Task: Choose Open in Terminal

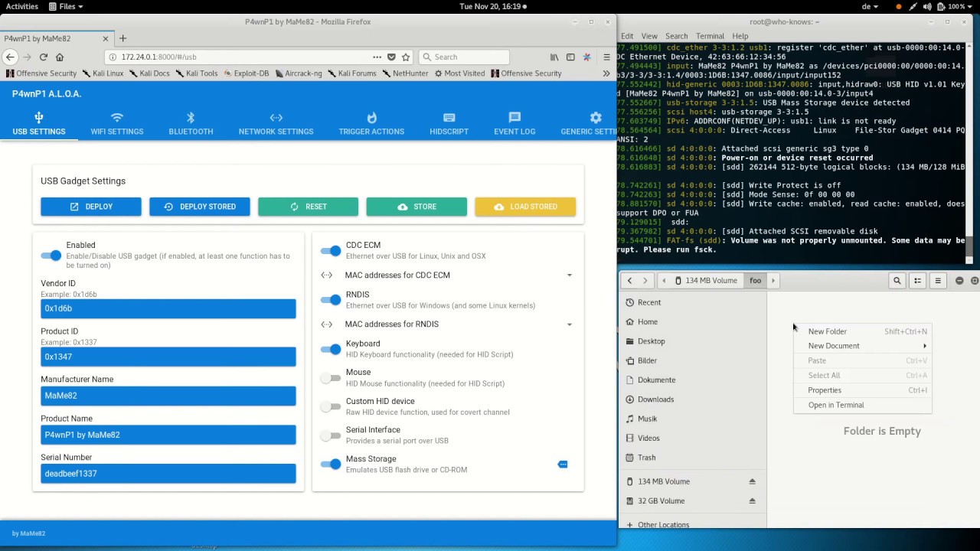Action: (863, 405)
